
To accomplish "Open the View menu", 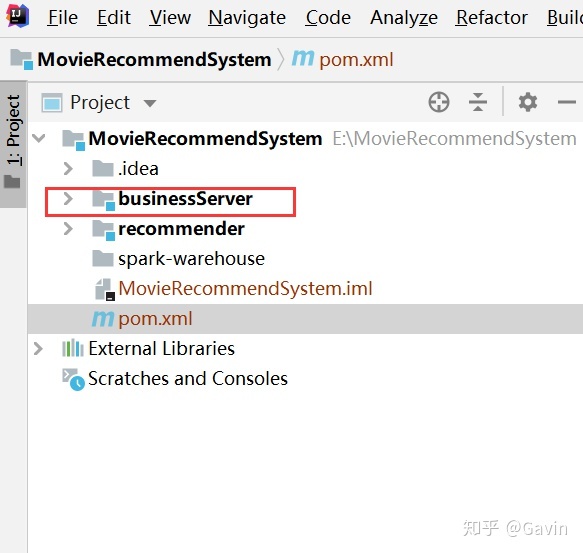I will pos(170,17).
